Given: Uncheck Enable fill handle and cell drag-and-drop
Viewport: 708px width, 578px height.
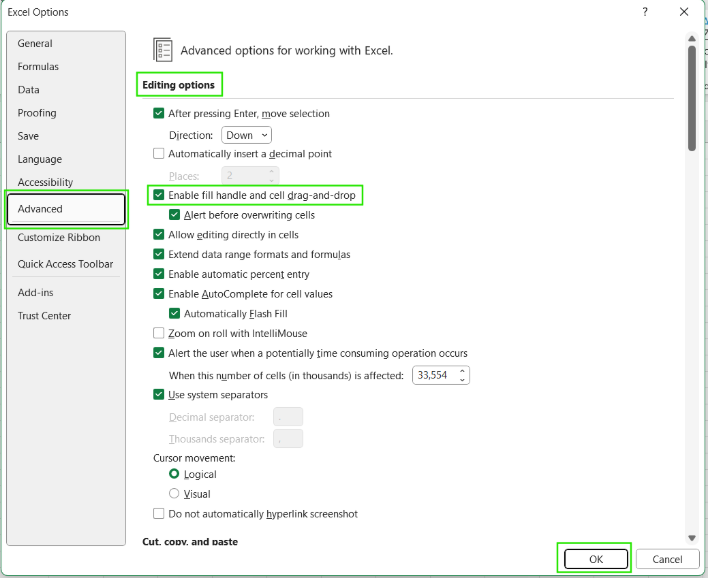Looking at the screenshot, I should [159, 194].
